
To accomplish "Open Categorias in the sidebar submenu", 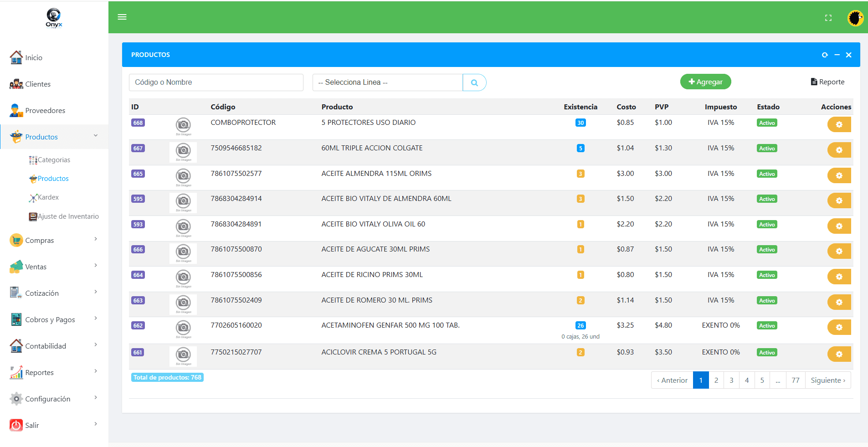I will [x=54, y=160].
